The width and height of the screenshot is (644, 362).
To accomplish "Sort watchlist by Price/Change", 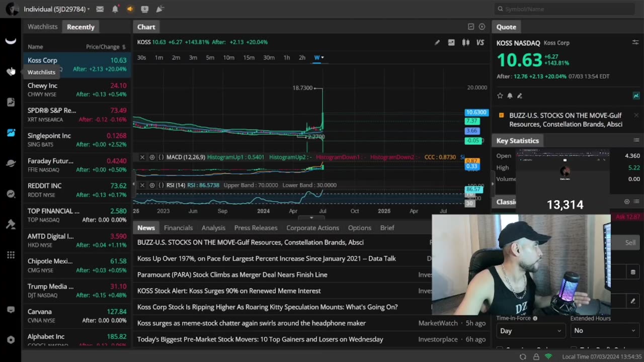I will (x=106, y=47).
